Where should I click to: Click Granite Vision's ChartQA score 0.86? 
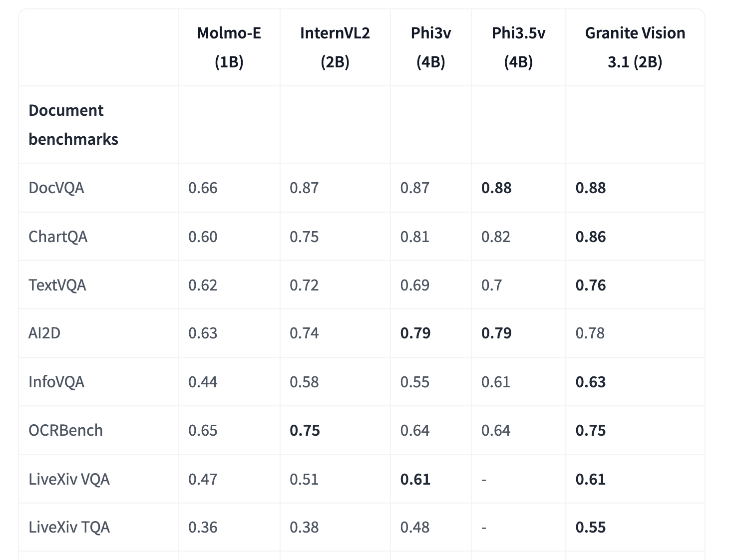(591, 237)
